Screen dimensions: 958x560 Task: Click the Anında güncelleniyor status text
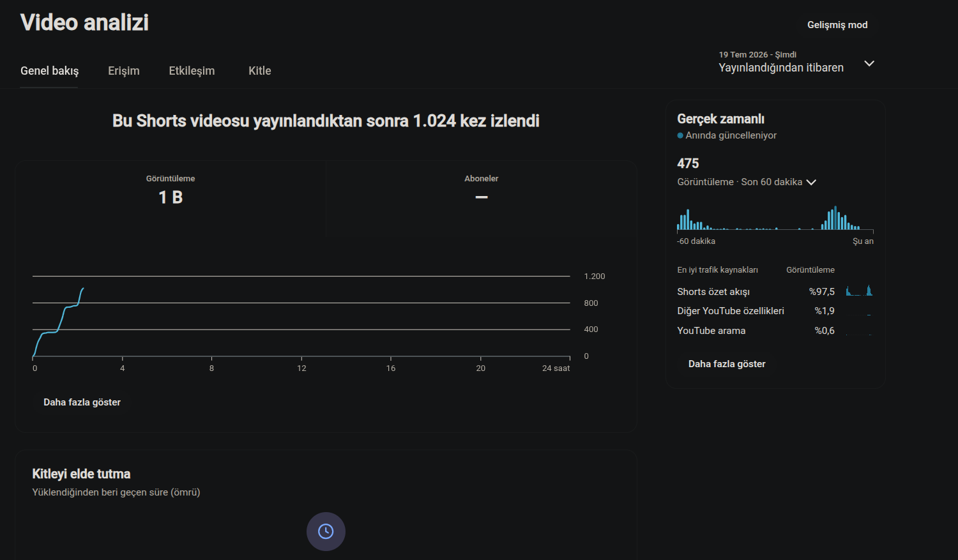point(731,135)
